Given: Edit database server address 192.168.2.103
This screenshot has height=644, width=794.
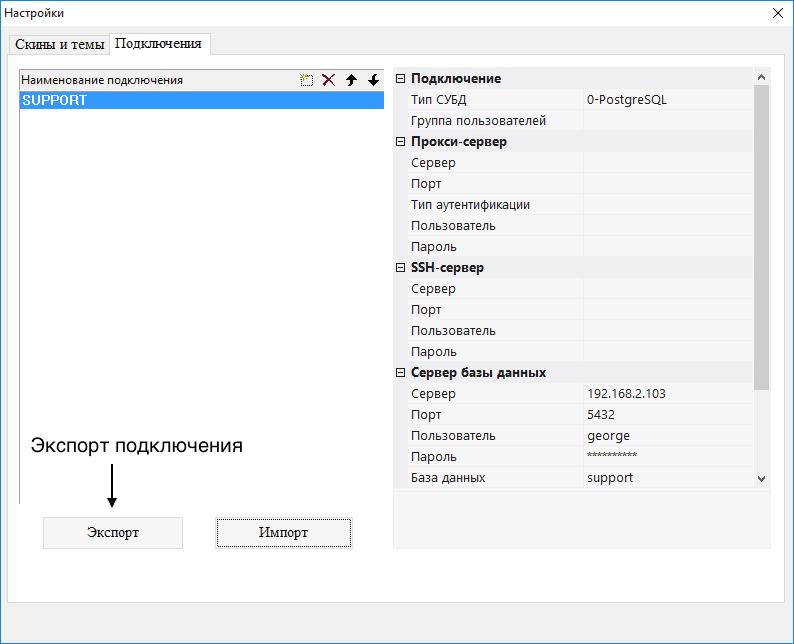Looking at the screenshot, I should click(x=667, y=394).
